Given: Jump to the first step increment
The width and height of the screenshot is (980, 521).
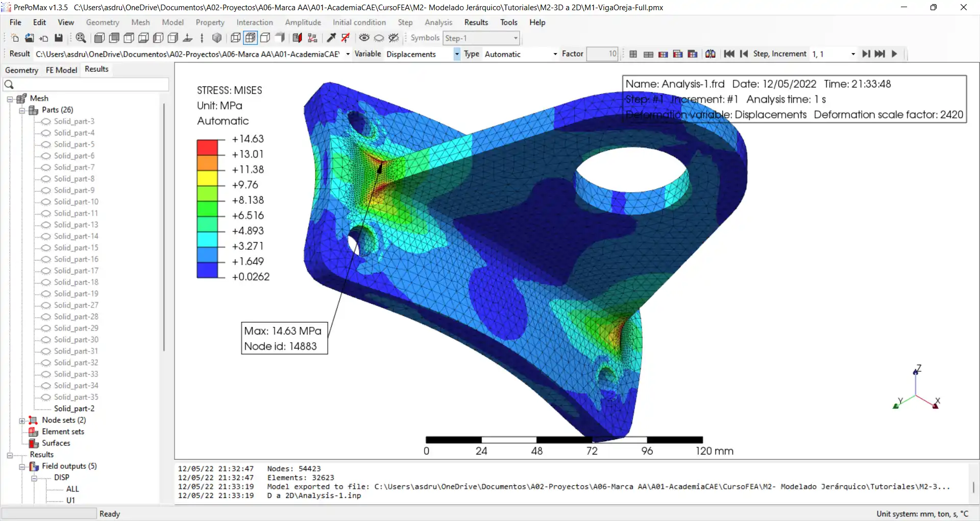Looking at the screenshot, I should (x=729, y=54).
